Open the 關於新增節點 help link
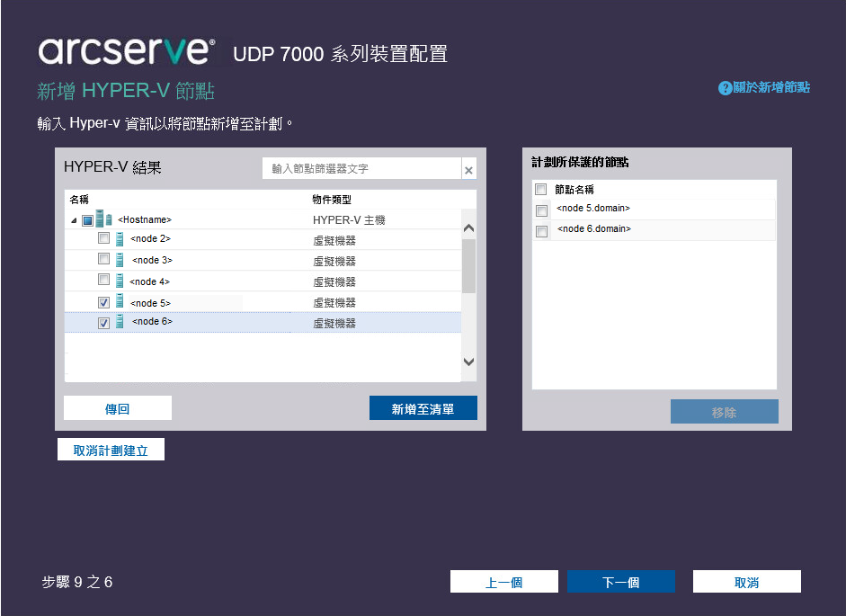This screenshot has width=846, height=616. click(x=771, y=88)
